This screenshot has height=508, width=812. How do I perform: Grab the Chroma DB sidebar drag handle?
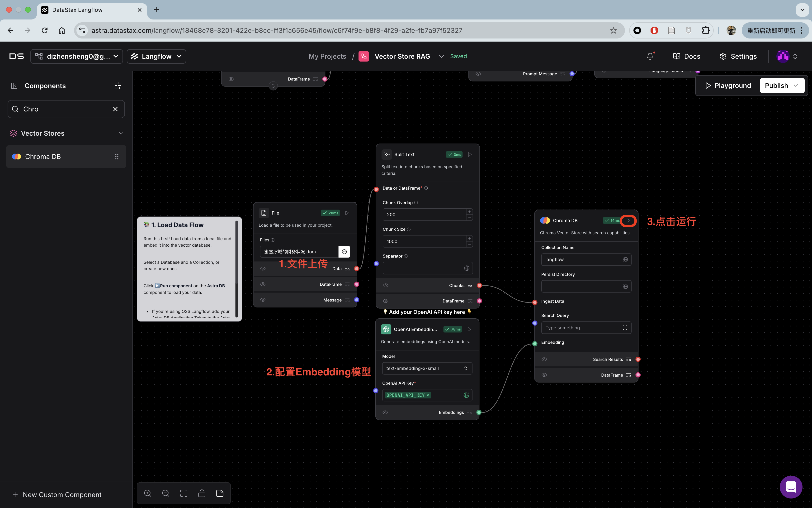pos(117,157)
